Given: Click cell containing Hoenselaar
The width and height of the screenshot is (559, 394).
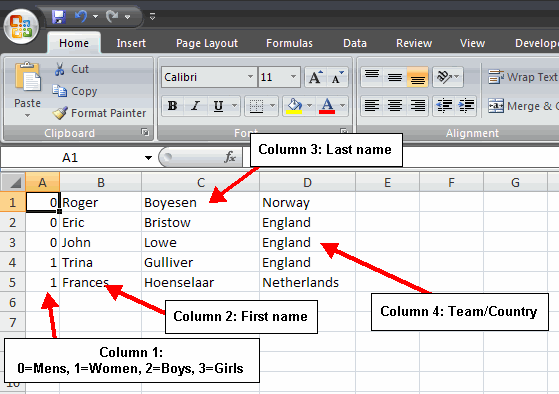Looking at the screenshot, I should [200, 282].
